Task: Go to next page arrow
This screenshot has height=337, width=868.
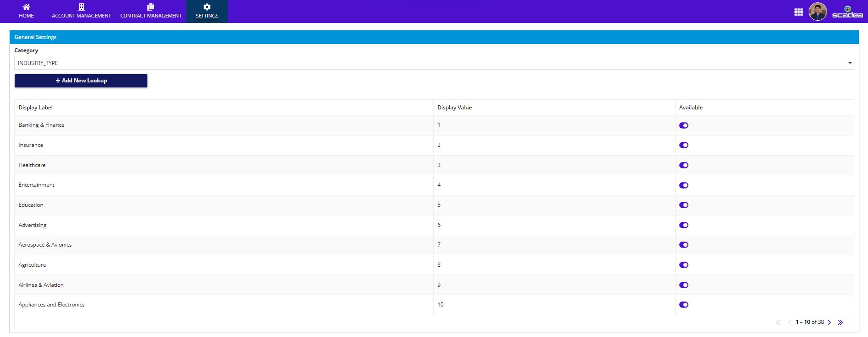Action: click(x=830, y=323)
